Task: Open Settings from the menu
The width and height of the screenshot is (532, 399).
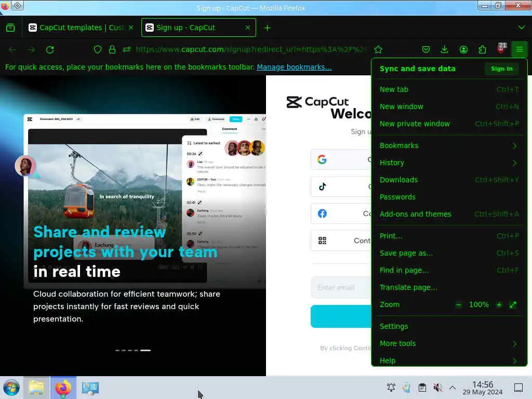Action: (449, 326)
